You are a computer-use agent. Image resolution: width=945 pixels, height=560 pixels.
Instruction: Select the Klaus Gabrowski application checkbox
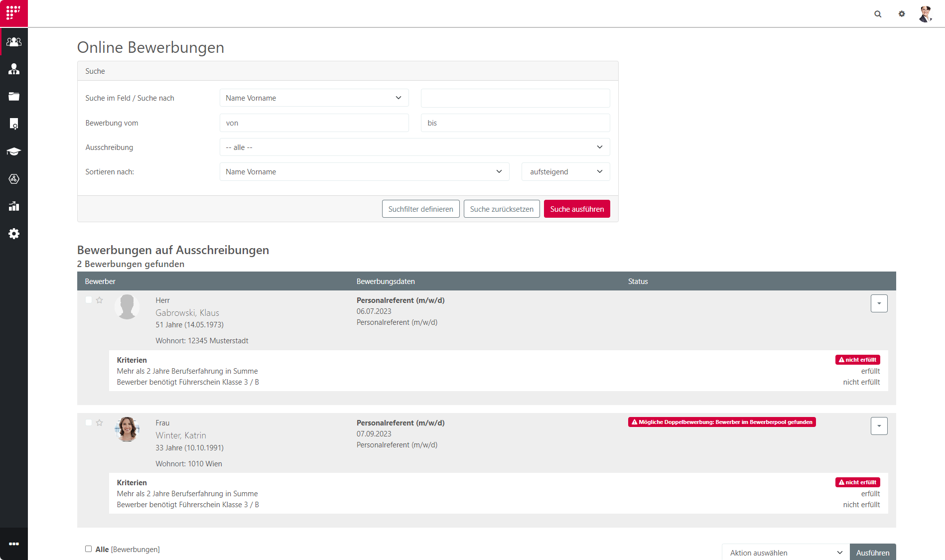point(89,300)
